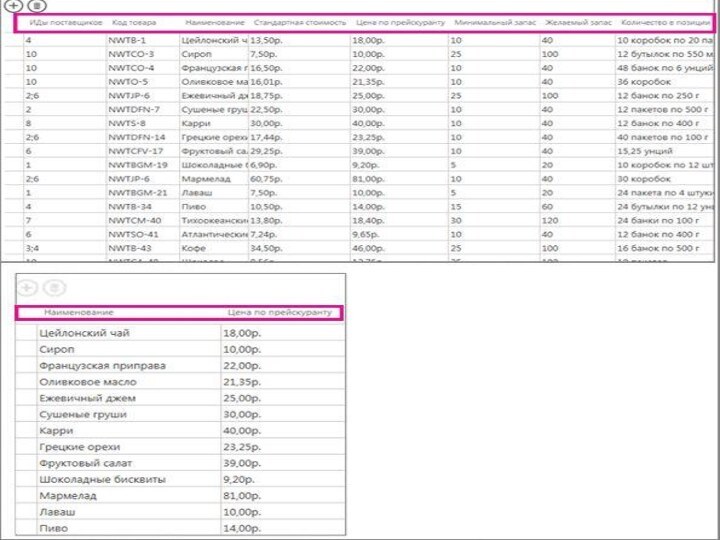Click the add record plus icon above top table
The image size is (720, 540).
coord(14,6)
